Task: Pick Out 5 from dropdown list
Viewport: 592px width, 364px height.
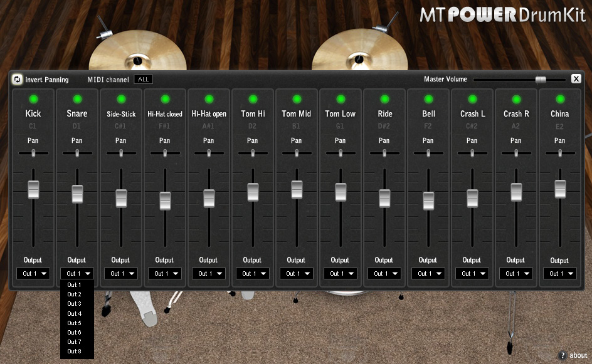Action: tap(75, 323)
